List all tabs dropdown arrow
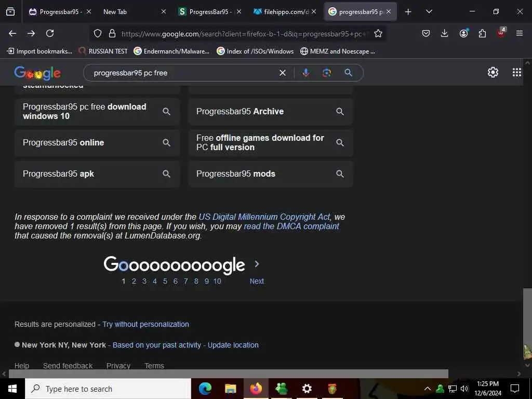The image size is (532, 399). pyautogui.click(x=429, y=11)
